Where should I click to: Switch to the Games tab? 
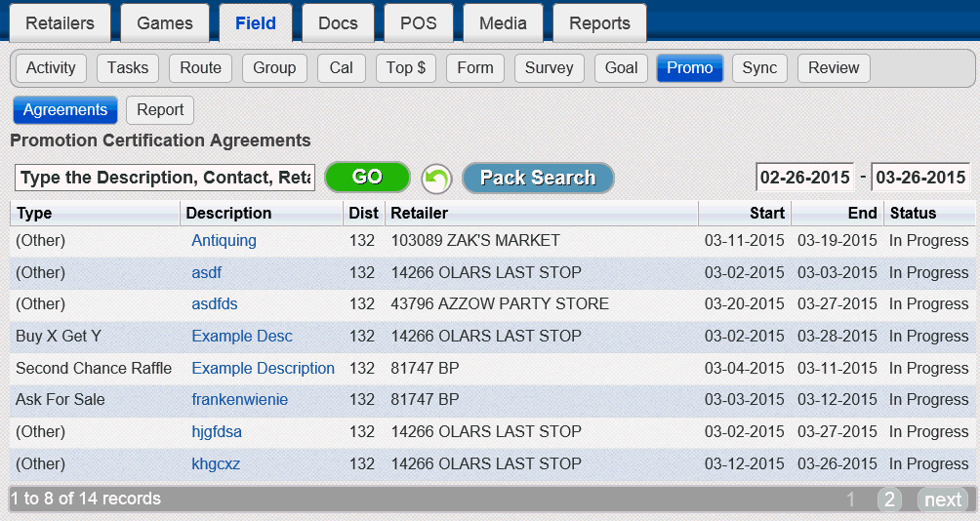point(165,23)
